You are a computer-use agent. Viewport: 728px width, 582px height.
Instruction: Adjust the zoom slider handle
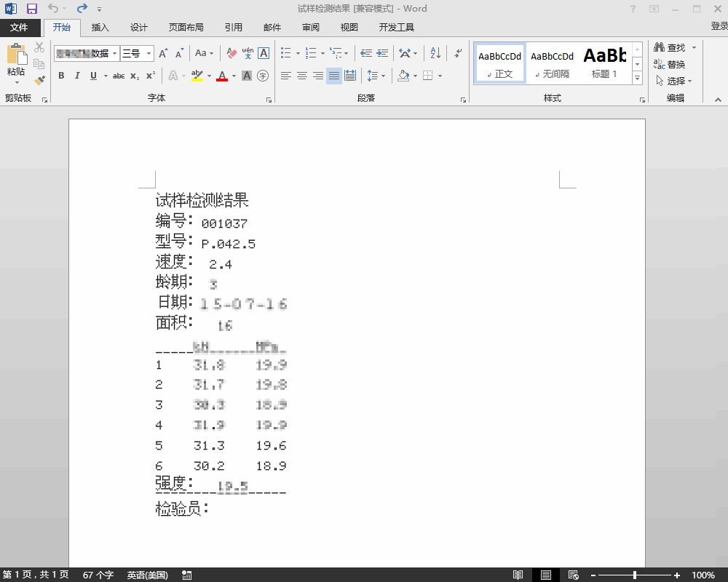click(634, 575)
